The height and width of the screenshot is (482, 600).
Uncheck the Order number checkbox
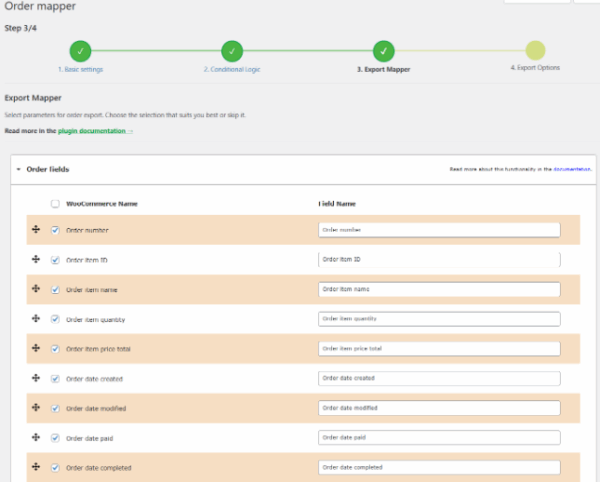(55, 230)
